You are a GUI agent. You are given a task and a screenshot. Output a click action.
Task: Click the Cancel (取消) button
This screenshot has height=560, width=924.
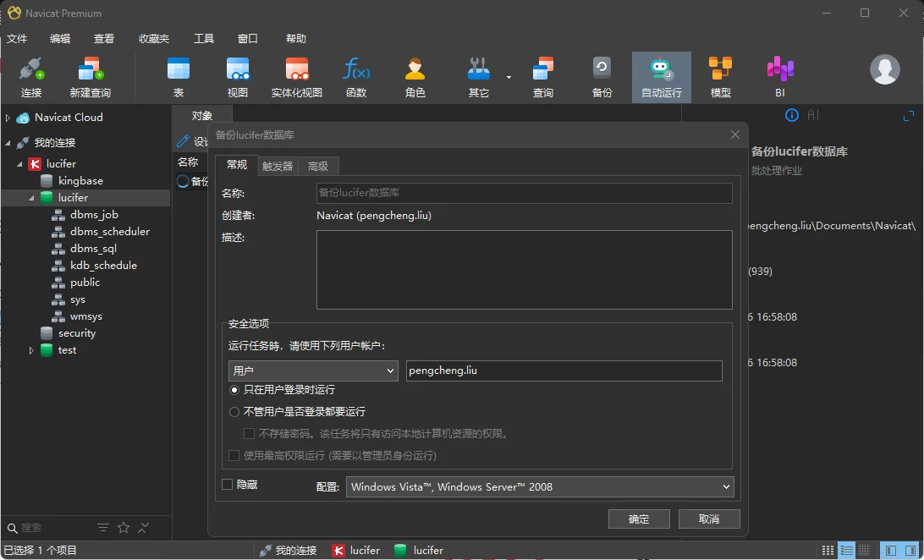pos(709,519)
